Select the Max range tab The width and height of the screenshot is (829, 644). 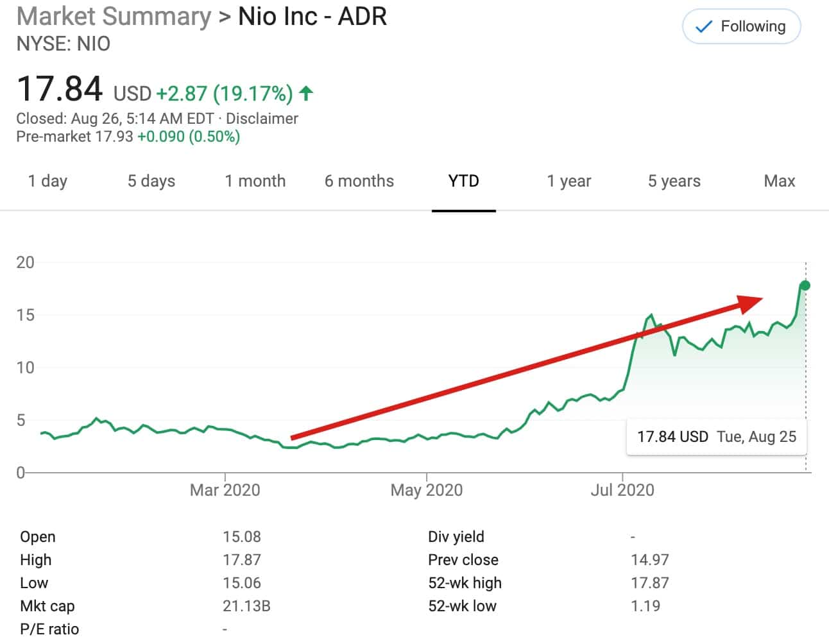click(779, 182)
